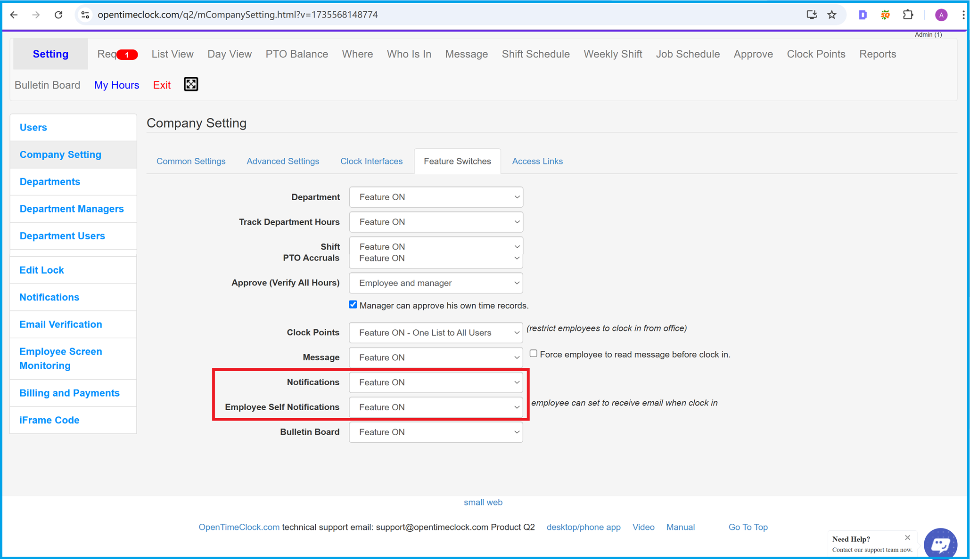Expand Approve Verify All Hours dropdown
The height and width of the screenshot is (560, 970).
[x=436, y=283]
